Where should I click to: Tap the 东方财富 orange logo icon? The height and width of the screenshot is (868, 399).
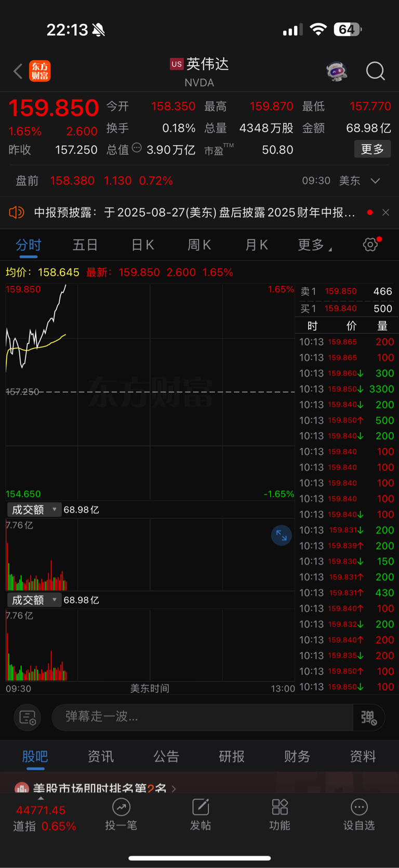point(40,71)
